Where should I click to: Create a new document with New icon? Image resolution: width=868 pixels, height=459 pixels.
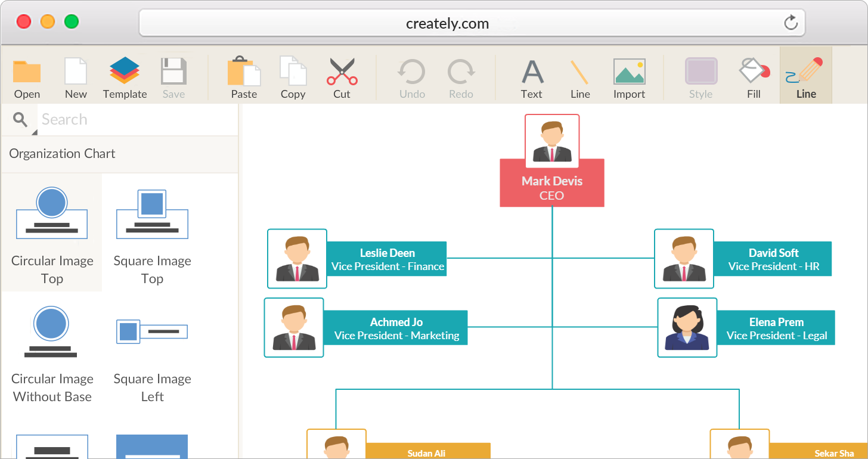pyautogui.click(x=76, y=73)
